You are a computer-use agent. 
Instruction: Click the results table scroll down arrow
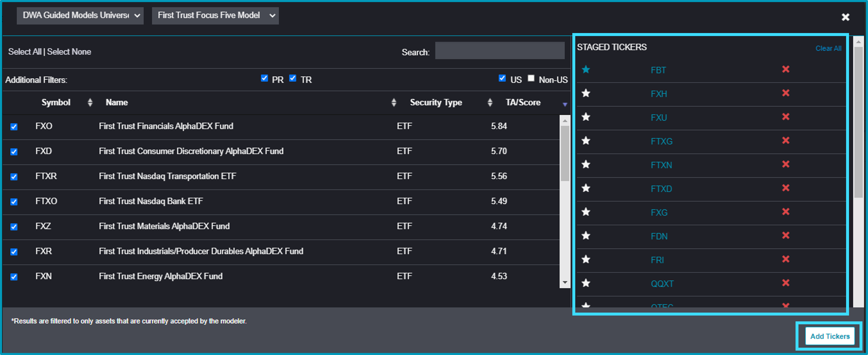point(565,282)
